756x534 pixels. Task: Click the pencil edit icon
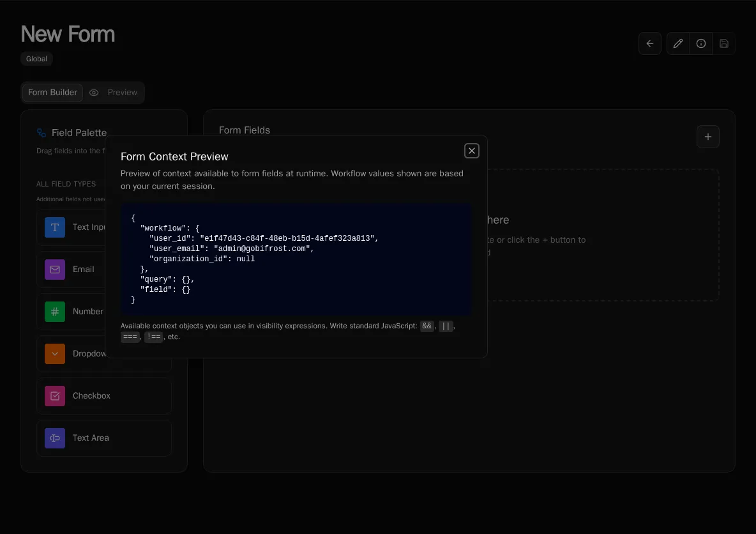(678, 43)
